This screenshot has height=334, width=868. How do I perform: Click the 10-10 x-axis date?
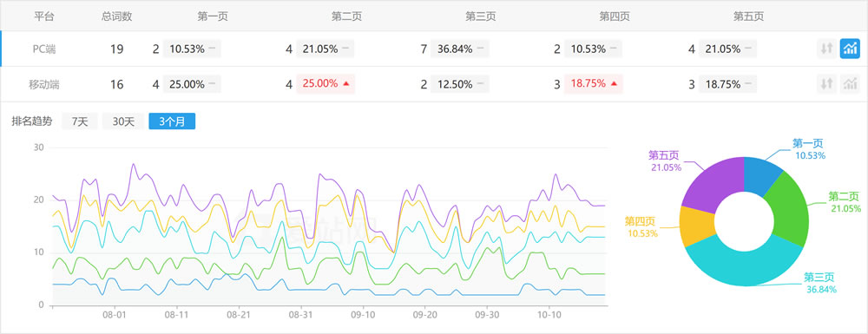(x=549, y=315)
